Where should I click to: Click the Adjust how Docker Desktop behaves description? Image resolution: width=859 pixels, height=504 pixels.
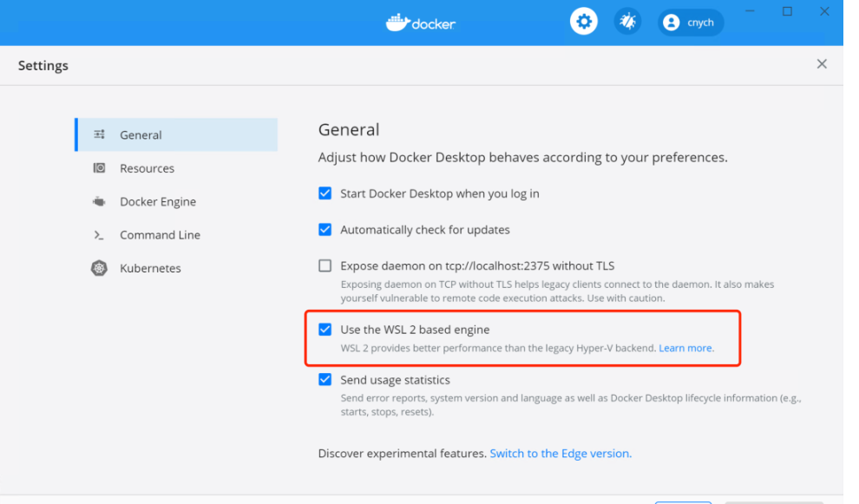pyautogui.click(x=522, y=158)
